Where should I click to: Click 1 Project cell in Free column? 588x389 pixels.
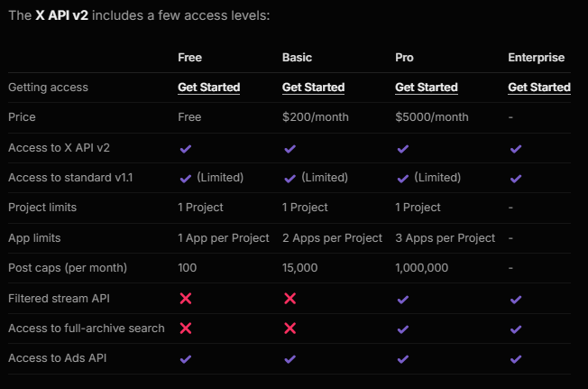click(200, 208)
